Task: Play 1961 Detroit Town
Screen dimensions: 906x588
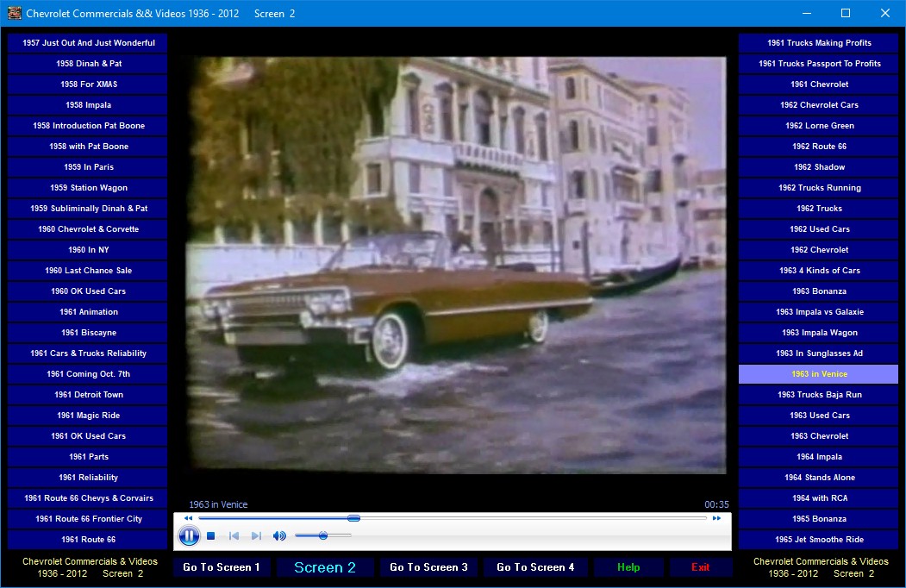Action: (89, 395)
